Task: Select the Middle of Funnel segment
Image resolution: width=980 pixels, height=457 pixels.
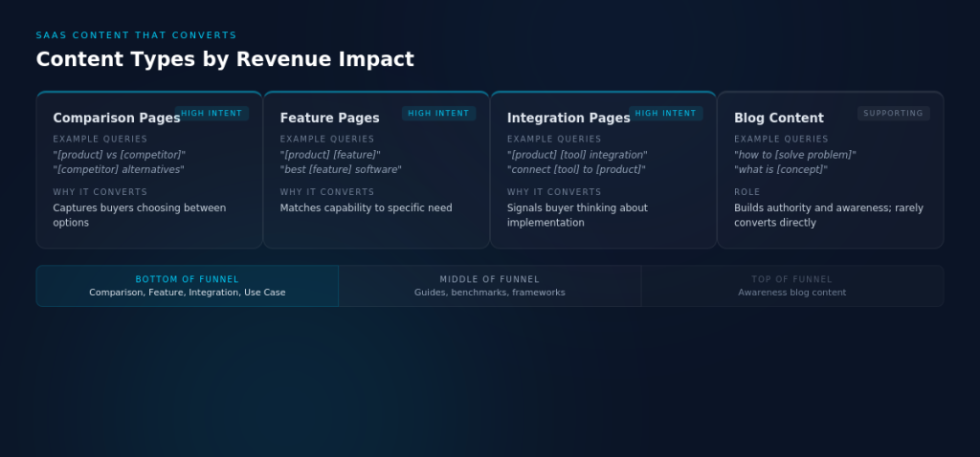Action: (490, 286)
